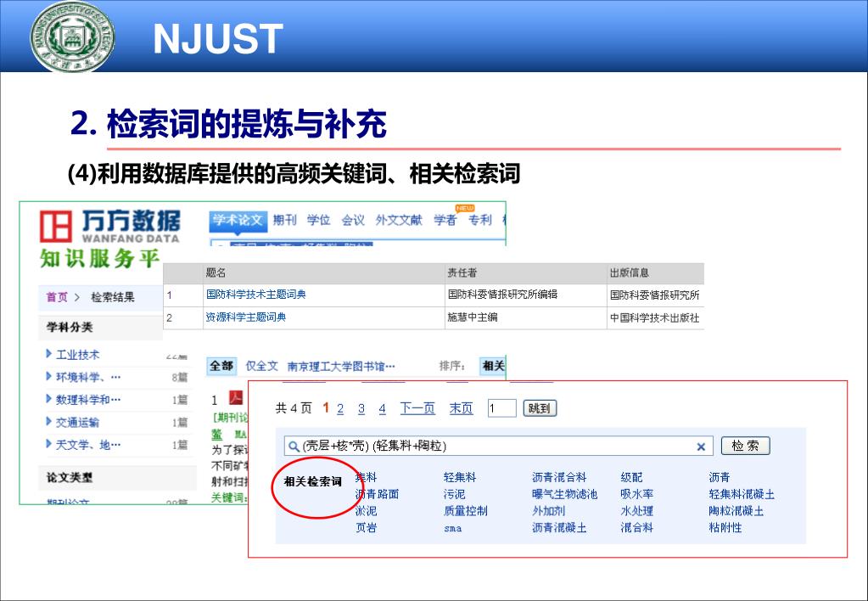Click the 跳到 button
Viewport: 868px width, 601px height.
(539, 409)
